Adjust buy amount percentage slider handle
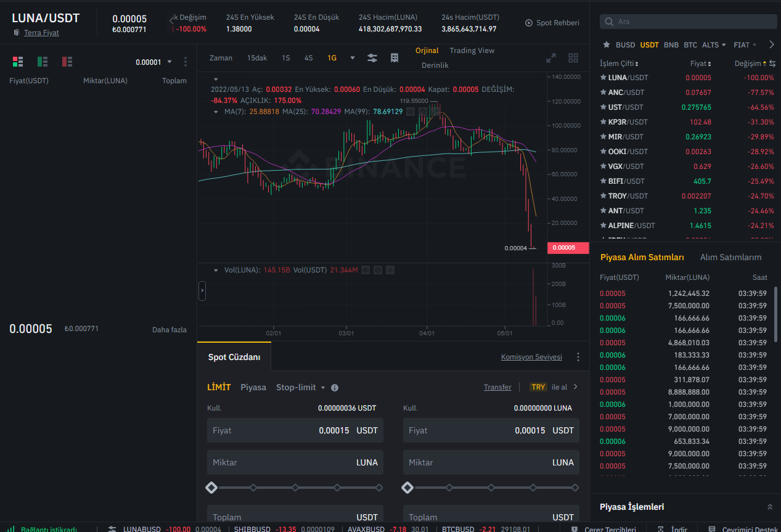 click(211, 488)
